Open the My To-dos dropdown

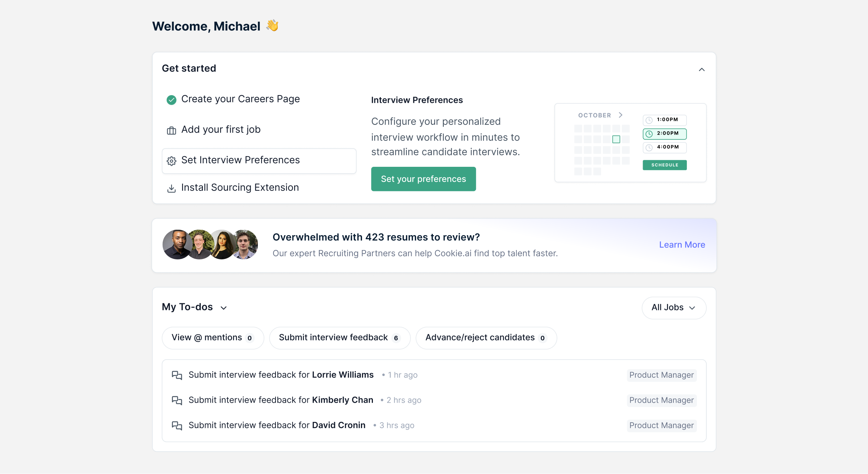coord(224,308)
